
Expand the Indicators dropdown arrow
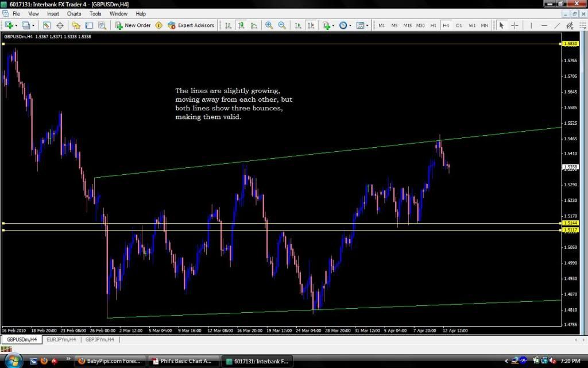(334, 25)
